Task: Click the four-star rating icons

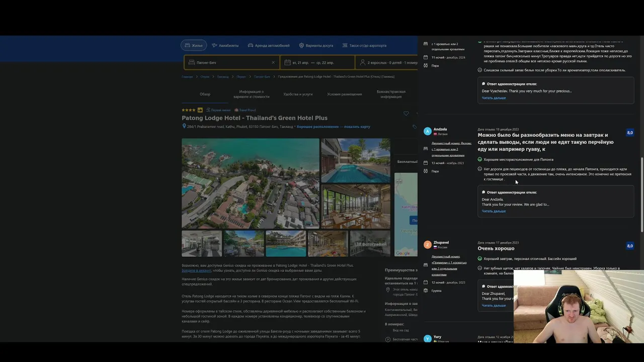Action: click(189, 110)
